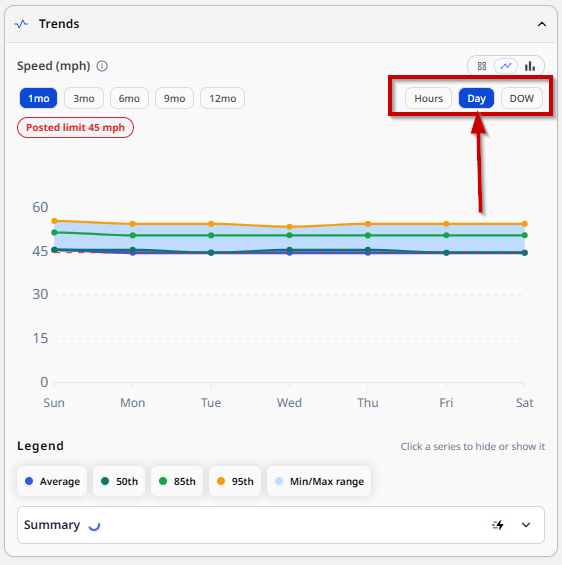Toggle the Average series in legend

coord(52,481)
